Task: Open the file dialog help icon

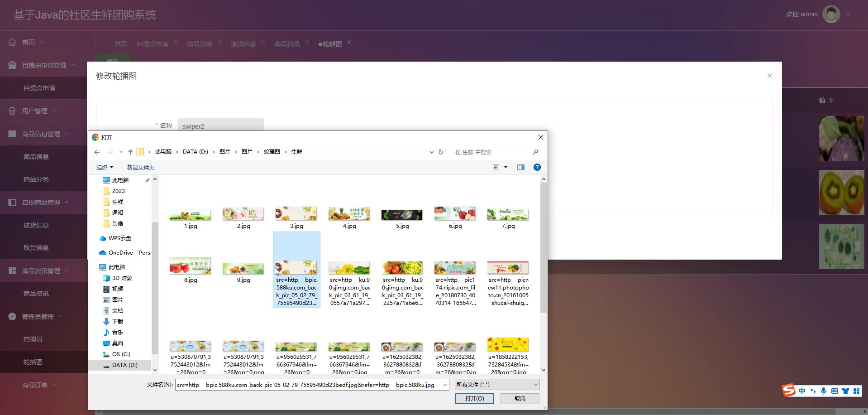Action: coord(537,167)
